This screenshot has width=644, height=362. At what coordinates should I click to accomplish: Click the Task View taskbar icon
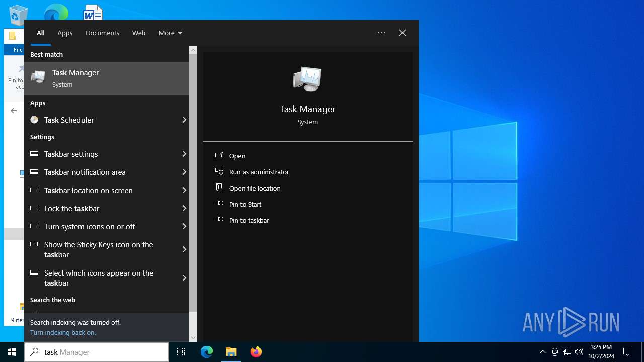(x=181, y=352)
